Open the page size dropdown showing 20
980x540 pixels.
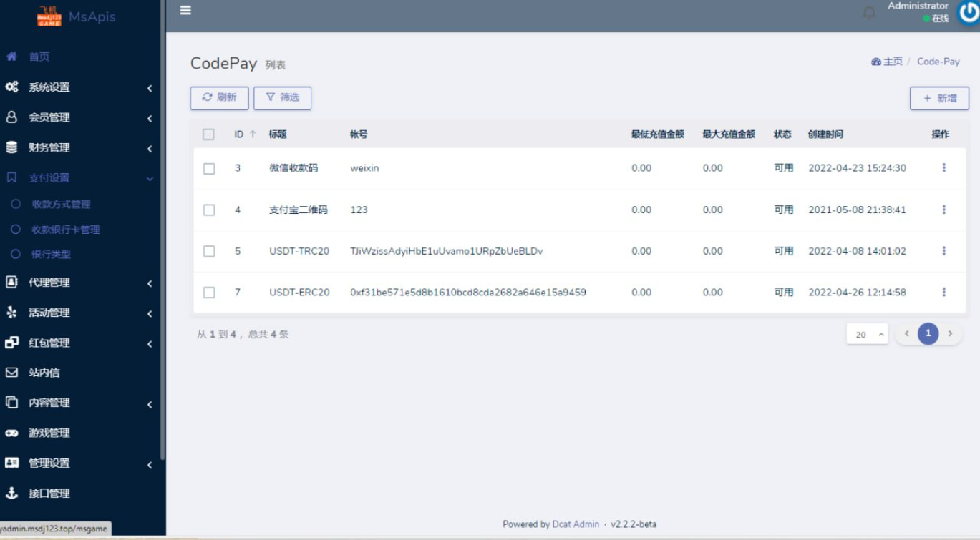click(867, 334)
